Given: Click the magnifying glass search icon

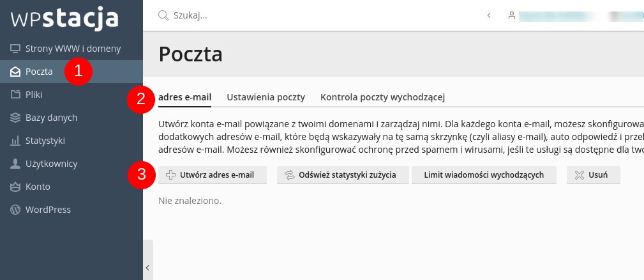Looking at the screenshot, I should [163, 15].
